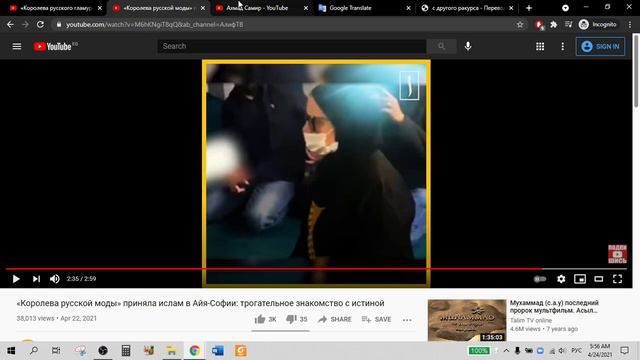Focus the YouTube Search field
640x360 pixels.
tap(292, 46)
